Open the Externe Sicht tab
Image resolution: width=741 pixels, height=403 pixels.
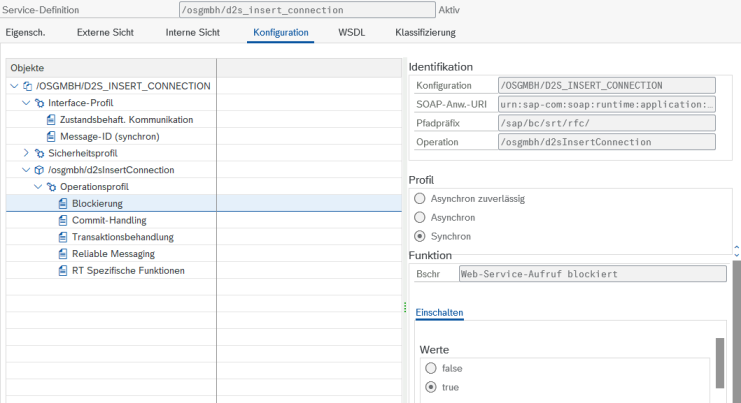[x=107, y=32]
